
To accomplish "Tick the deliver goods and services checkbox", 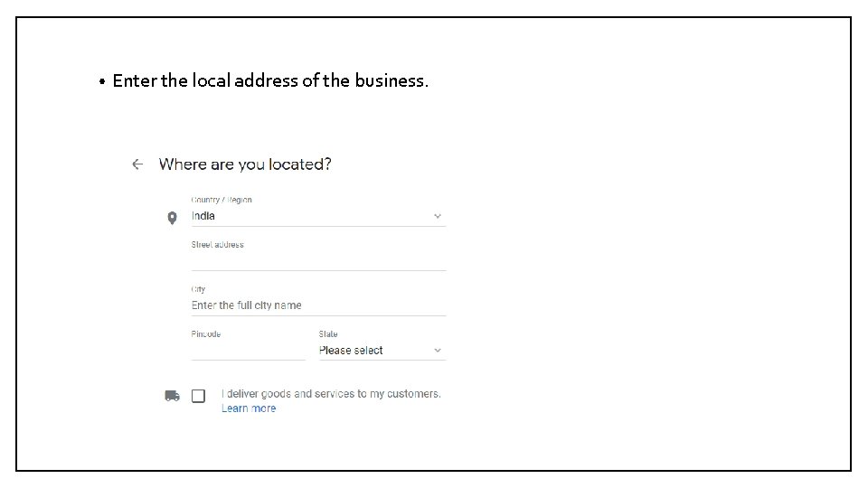I will (198, 396).
